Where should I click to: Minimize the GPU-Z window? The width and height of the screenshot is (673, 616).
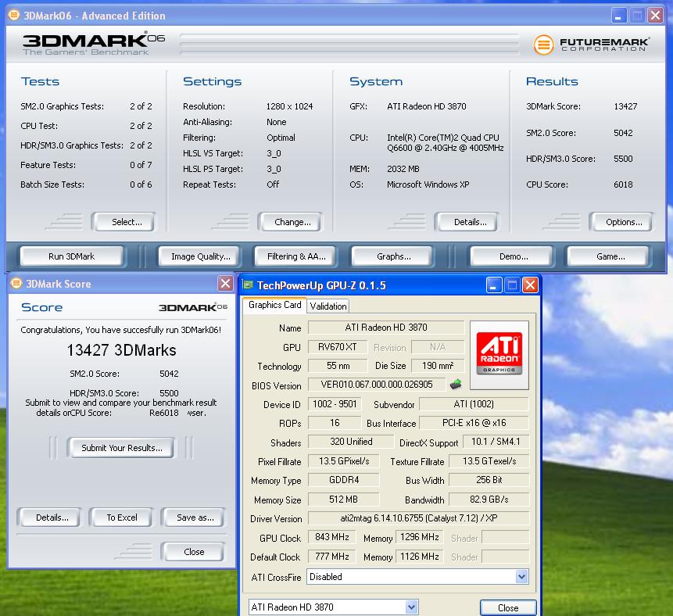click(493, 285)
